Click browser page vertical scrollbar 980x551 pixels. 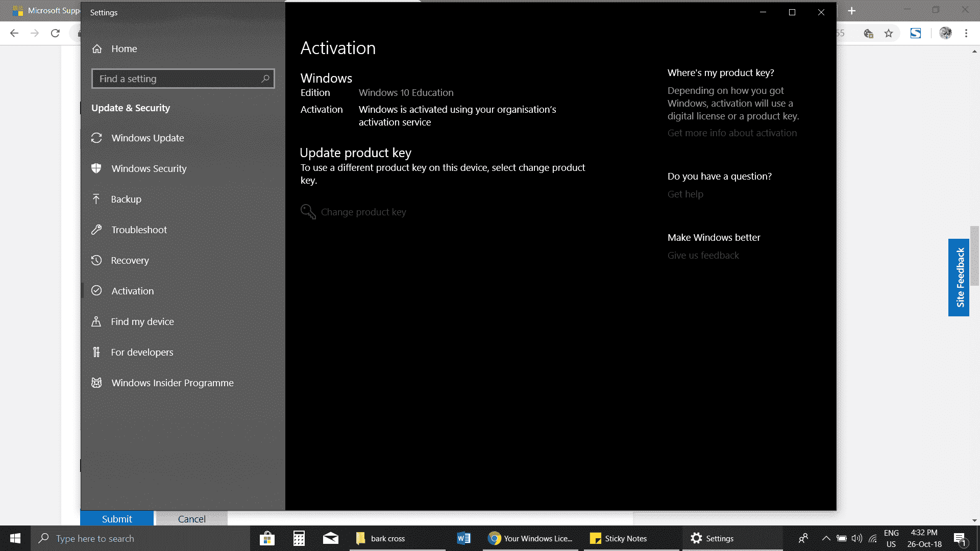coord(974,255)
